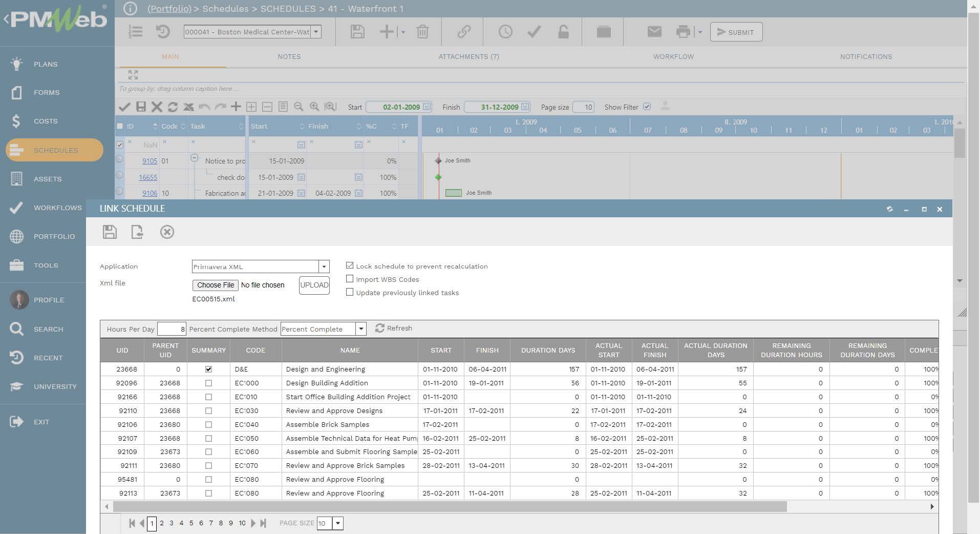The width and height of the screenshot is (980, 534).
Task: Click the import document icon in Link Schedule
Action: [x=137, y=232]
